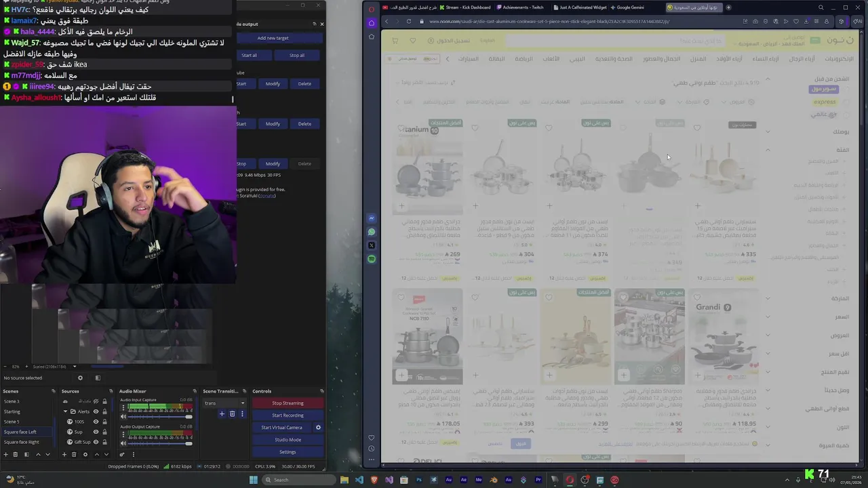Switch to Achievements - Twitch tab
Viewport: 868px width, 488px height.
coord(519,7)
